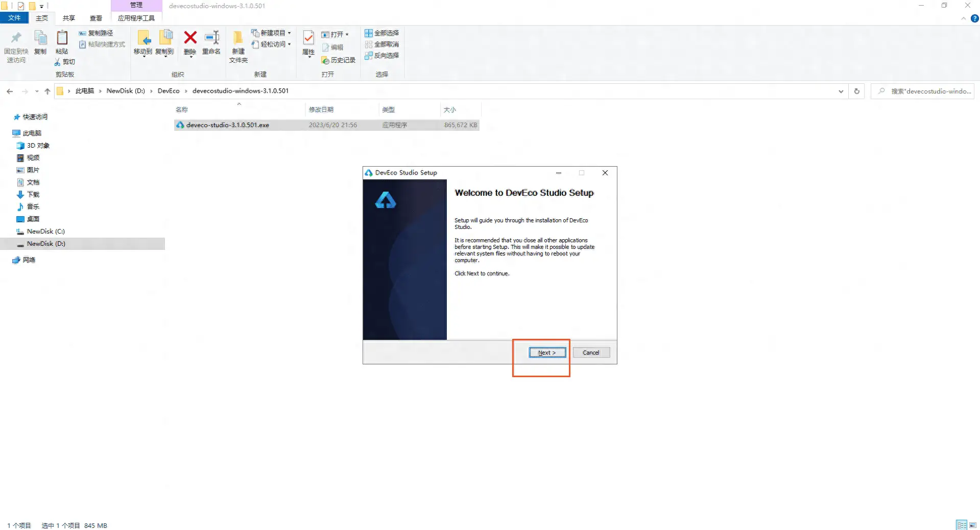Click the Rename icon in ribbon

click(x=211, y=38)
